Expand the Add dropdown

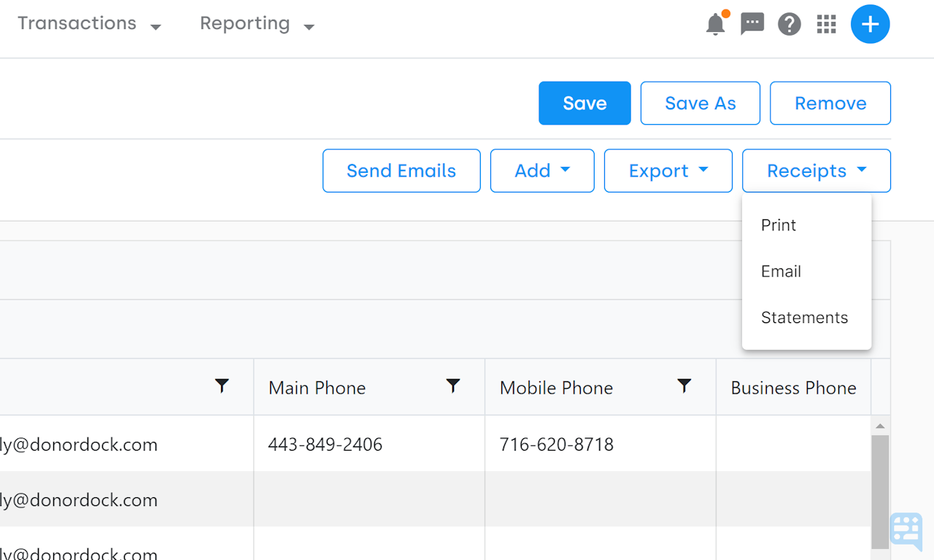tap(542, 170)
